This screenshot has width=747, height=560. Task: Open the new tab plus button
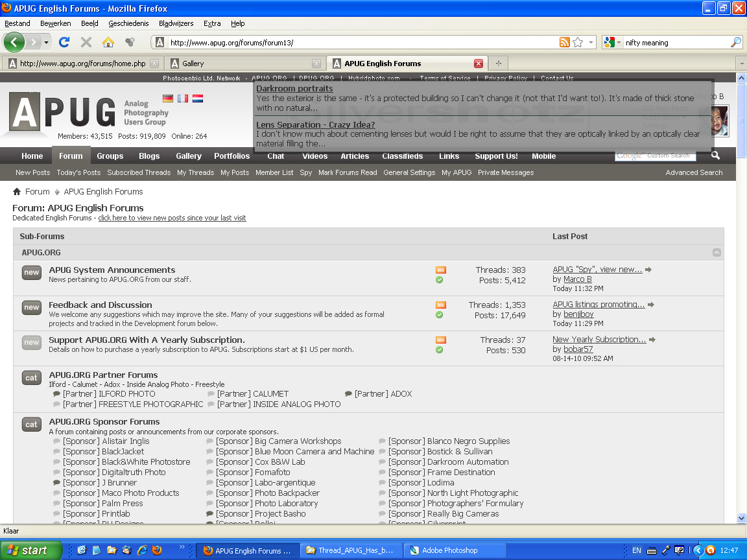[498, 64]
